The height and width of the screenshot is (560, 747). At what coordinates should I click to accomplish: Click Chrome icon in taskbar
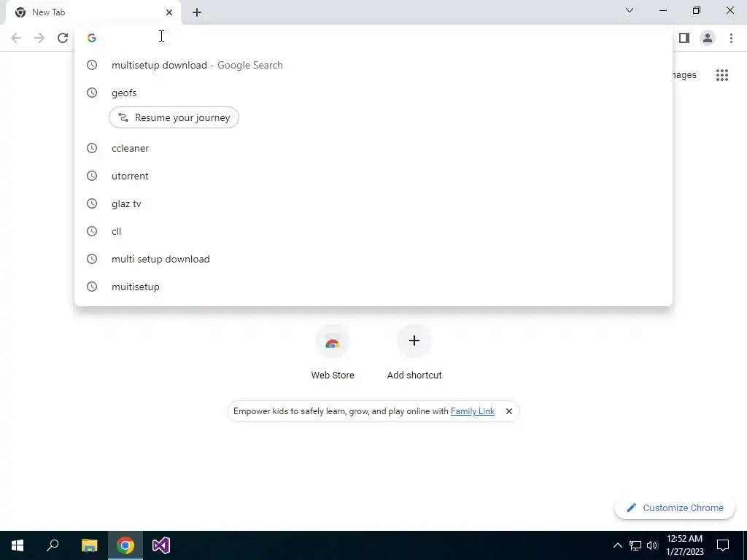(x=125, y=545)
